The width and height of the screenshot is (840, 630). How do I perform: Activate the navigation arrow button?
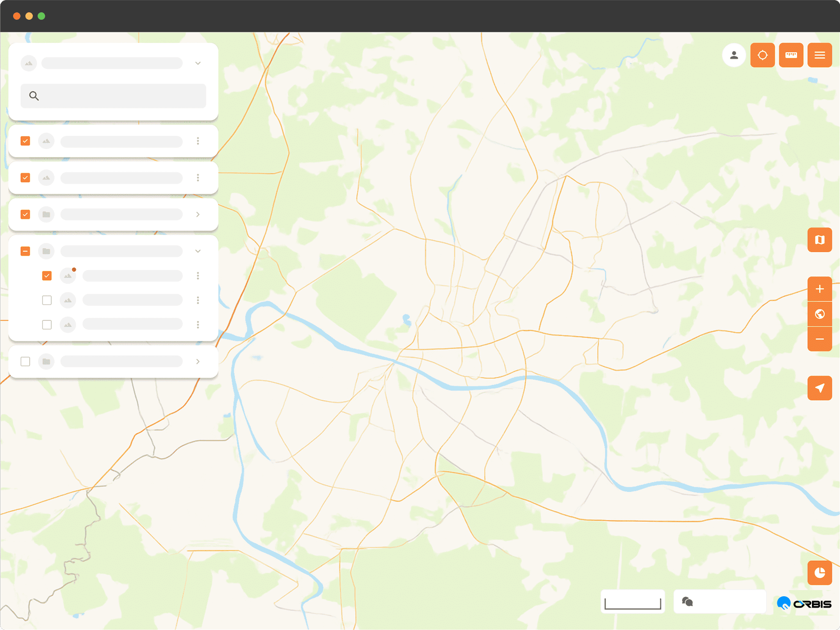tap(819, 388)
